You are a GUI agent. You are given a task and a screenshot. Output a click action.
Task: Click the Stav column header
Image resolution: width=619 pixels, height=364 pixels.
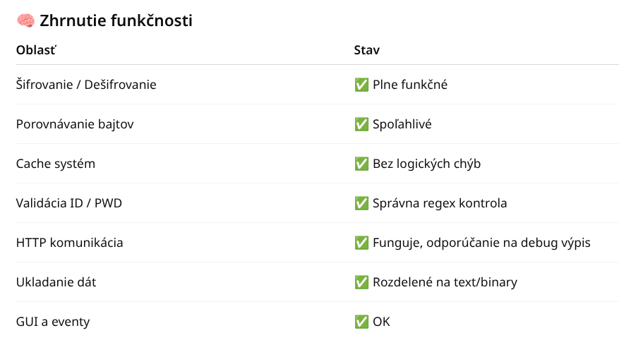(367, 51)
